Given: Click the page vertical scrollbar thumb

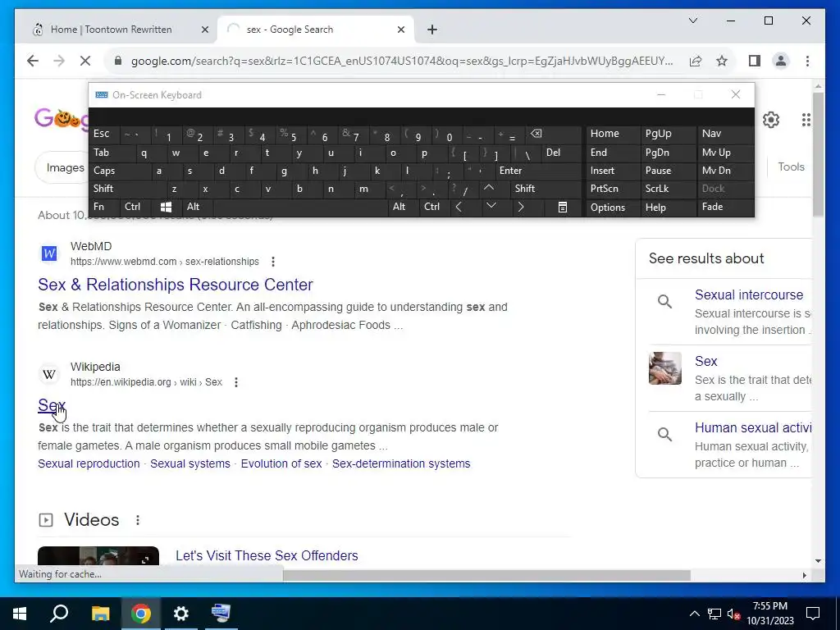Looking at the screenshot, I should [x=818, y=154].
